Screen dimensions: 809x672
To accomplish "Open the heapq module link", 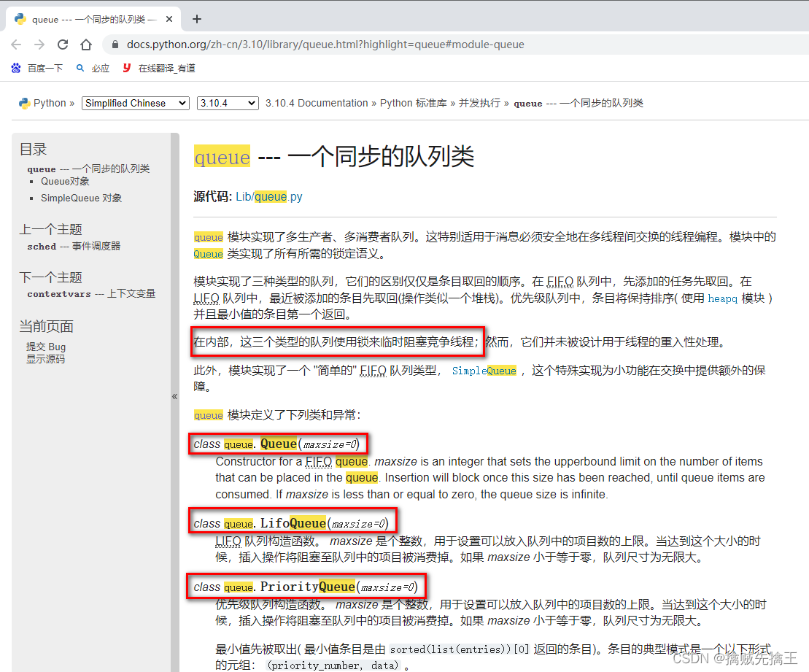I will point(722,298).
